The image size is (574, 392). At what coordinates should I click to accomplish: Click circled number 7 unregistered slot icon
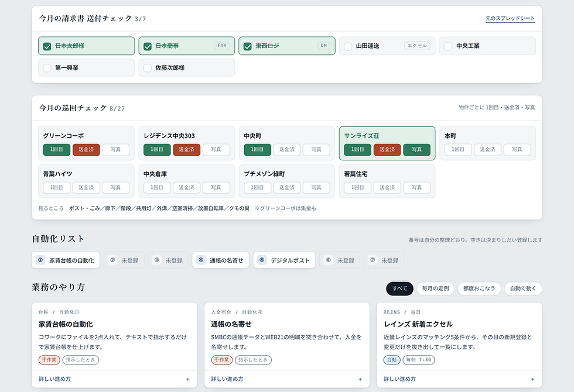(x=373, y=260)
